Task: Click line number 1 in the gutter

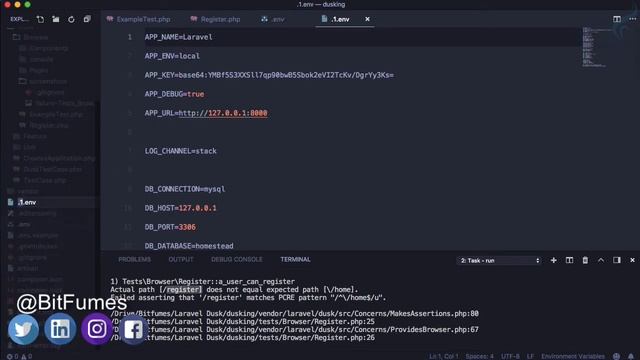Action: tap(130, 37)
